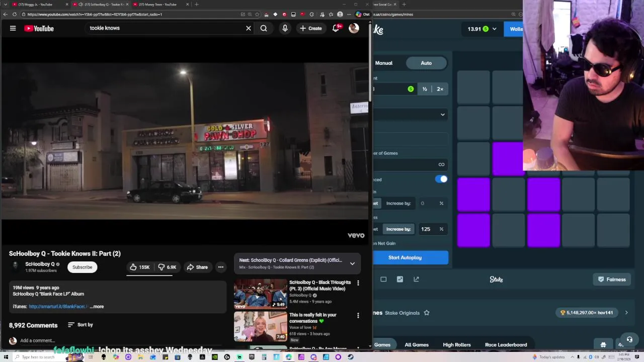This screenshot has width=644, height=362.
Task: Select the Auto betting tab on Stake
Action: click(426, 63)
